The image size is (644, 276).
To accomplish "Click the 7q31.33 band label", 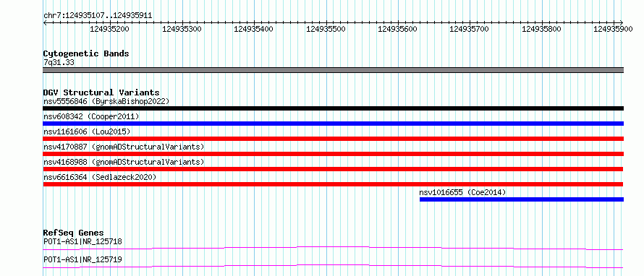I will [x=59, y=63].
